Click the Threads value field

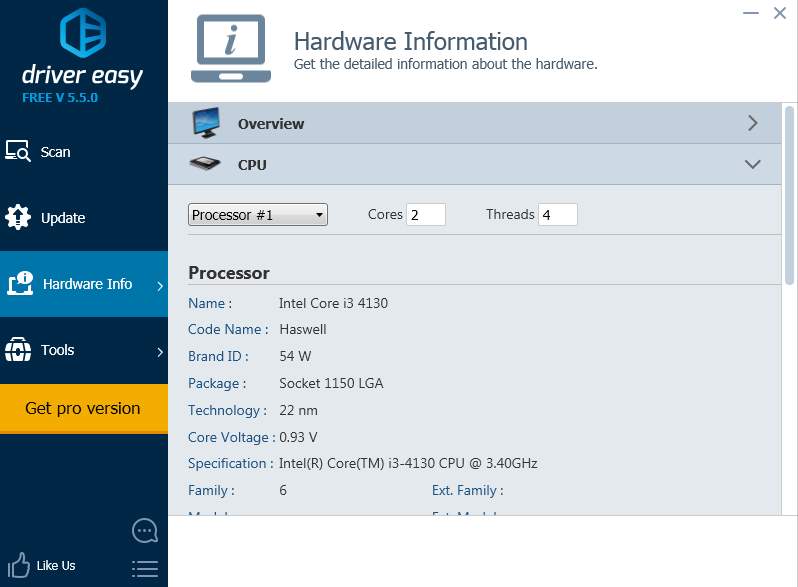(x=558, y=214)
